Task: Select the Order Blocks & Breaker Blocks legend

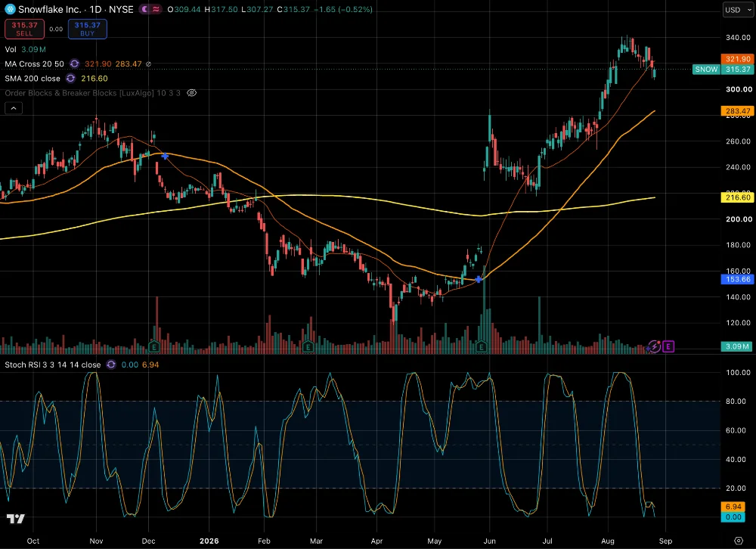Action: coord(92,92)
